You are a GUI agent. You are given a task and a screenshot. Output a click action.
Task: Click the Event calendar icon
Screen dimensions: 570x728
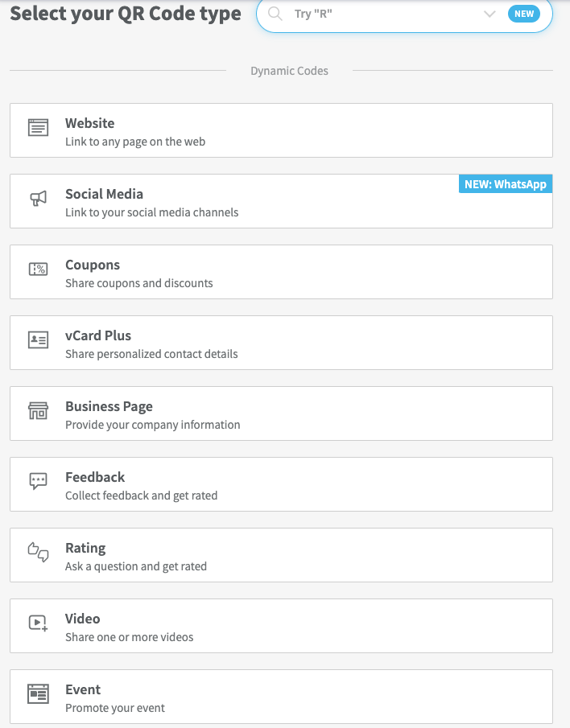click(38, 693)
